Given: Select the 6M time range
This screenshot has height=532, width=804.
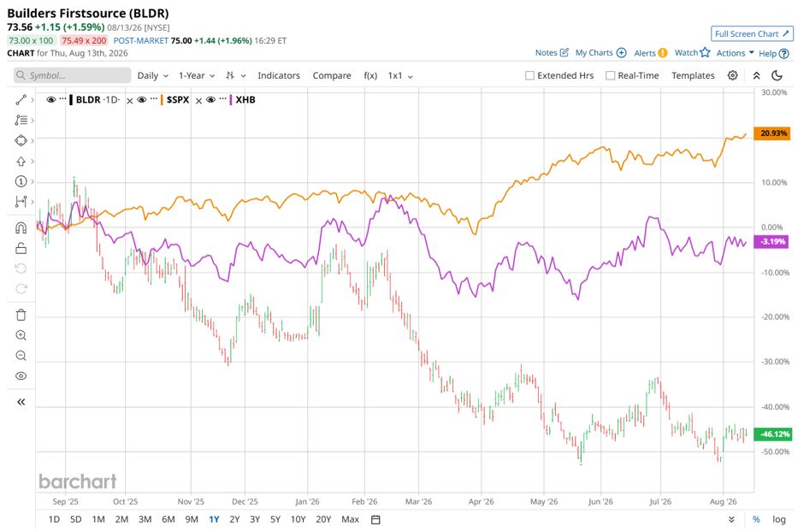Looking at the screenshot, I should 168,520.
